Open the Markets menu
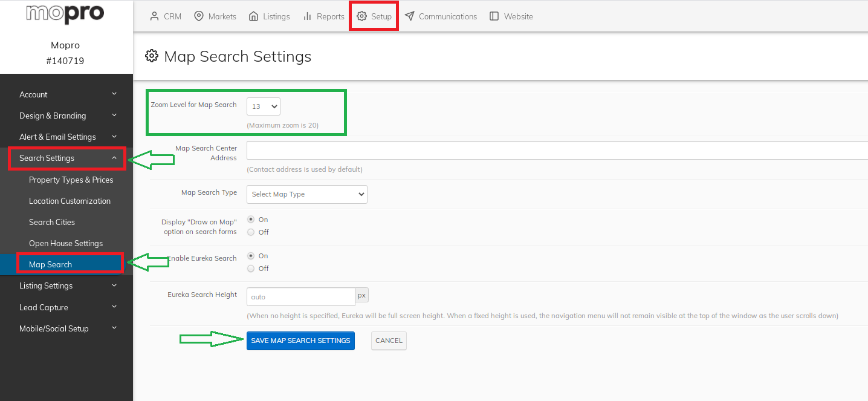Viewport: 868px width, 401px height. [215, 16]
